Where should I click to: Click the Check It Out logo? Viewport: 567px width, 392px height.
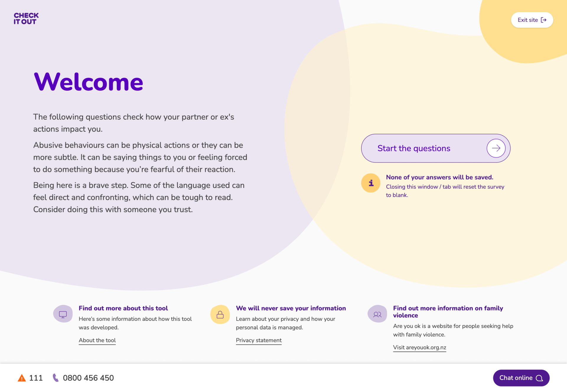[x=26, y=19]
